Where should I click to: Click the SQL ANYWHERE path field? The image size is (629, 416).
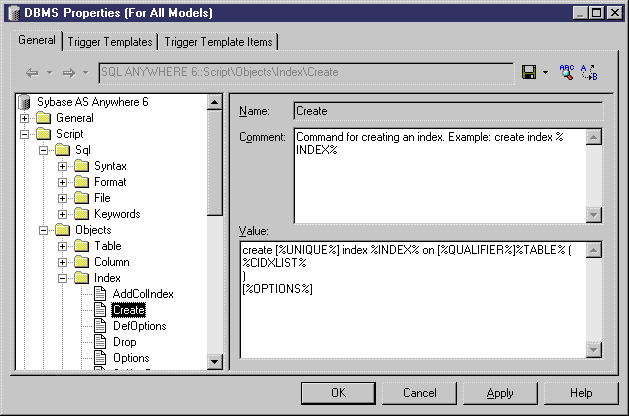click(306, 73)
